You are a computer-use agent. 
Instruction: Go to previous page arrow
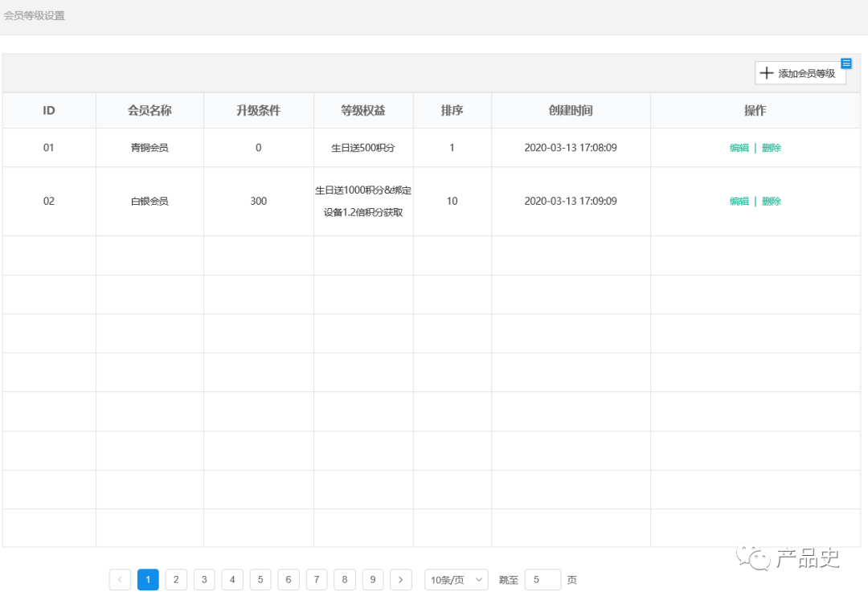(x=120, y=580)
